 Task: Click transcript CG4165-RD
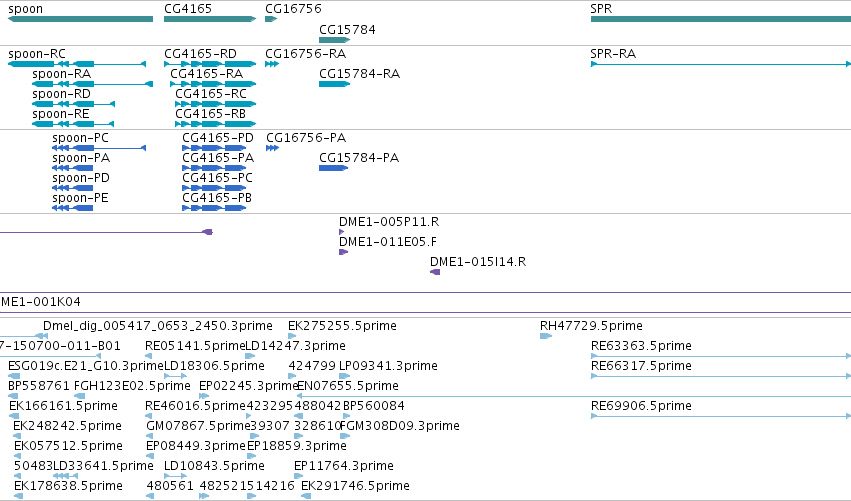click(210, 64)
